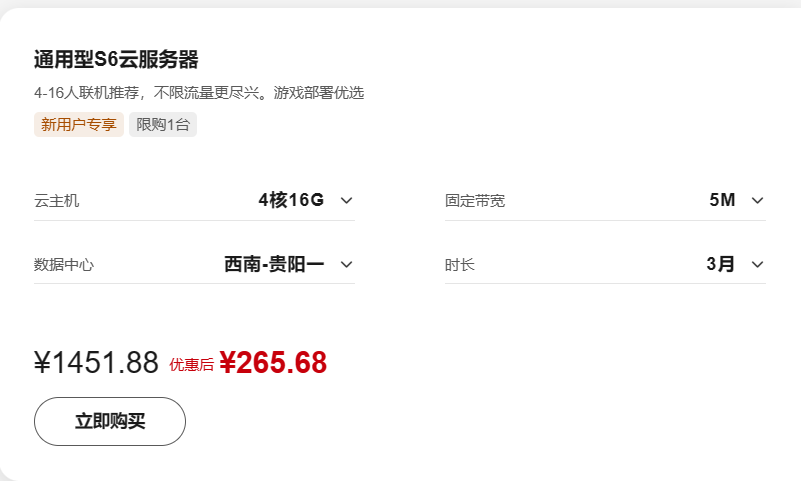Viewport: 801px width, 481px height.
Task: Click the 固定带宽 label
Action: click(475, 201)
